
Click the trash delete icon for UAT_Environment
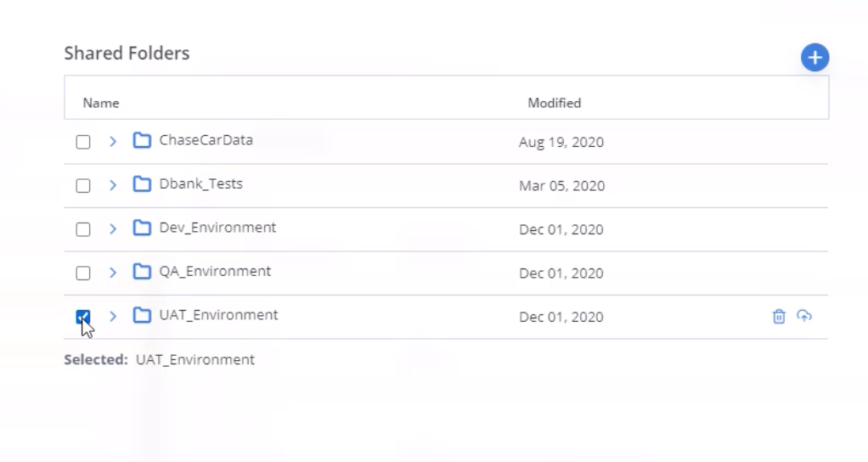coord(778,316)
